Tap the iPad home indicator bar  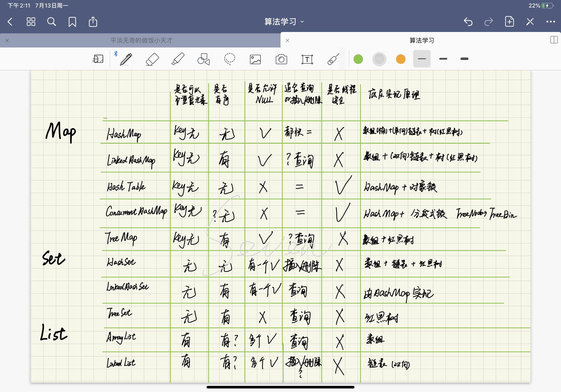(x=280, y=387)
